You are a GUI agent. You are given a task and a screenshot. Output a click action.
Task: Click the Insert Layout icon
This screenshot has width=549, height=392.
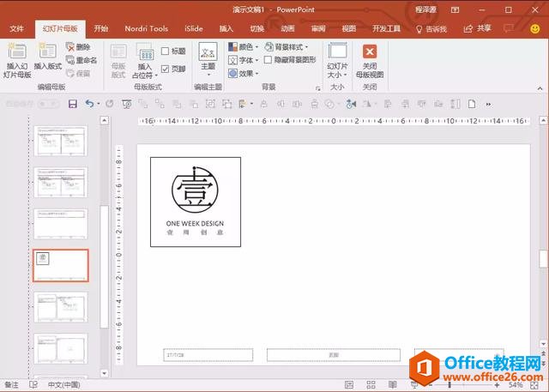click(47, 51)
